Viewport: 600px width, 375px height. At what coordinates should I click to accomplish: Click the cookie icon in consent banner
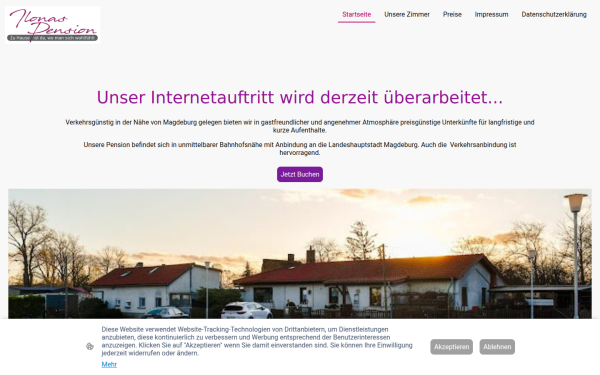point(90,347)
